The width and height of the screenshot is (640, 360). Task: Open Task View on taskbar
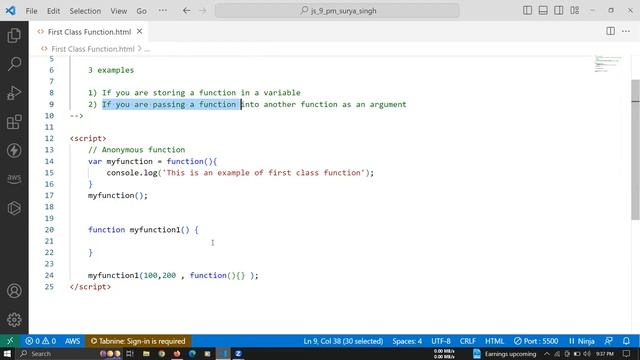(x=130, y=353)
